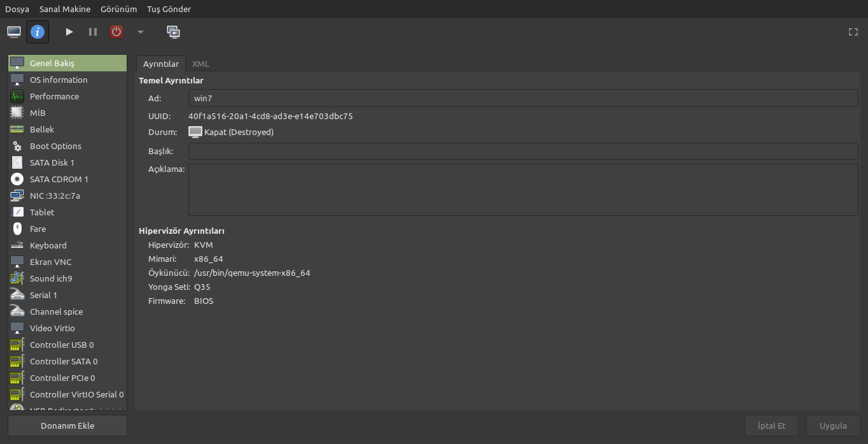Open the Dosya menu
Viewport: 868px width, 444px height.
pos(17,9)
